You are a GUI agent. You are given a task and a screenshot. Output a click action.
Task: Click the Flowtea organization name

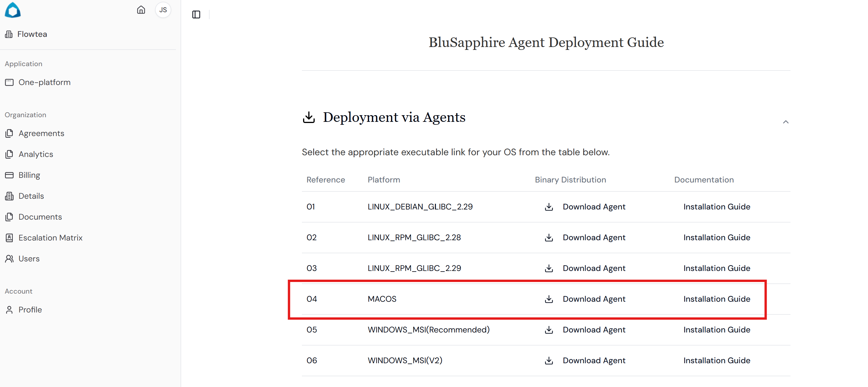[x=32, y=34]
